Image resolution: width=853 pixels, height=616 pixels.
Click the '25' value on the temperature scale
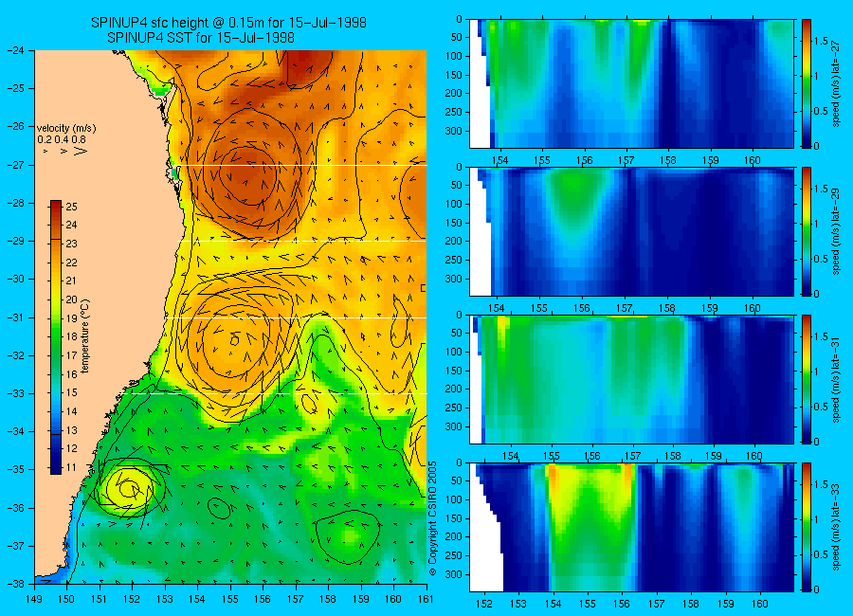[72, 207]
